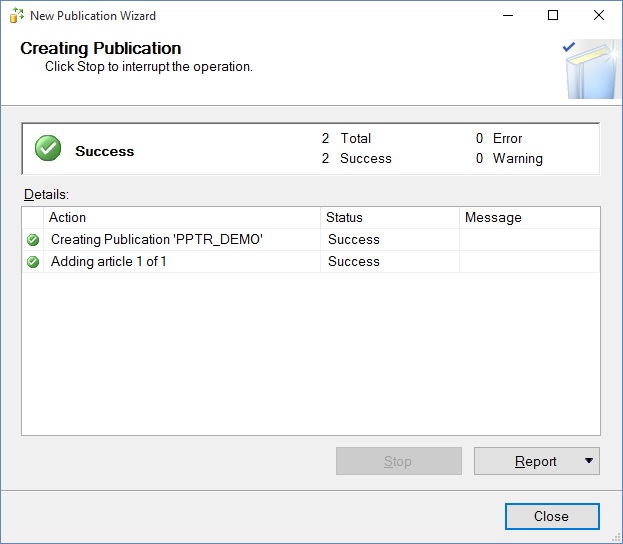
Task: Click the text Click Stop to interrupt the operation
Action: click(x=149, y=67)
